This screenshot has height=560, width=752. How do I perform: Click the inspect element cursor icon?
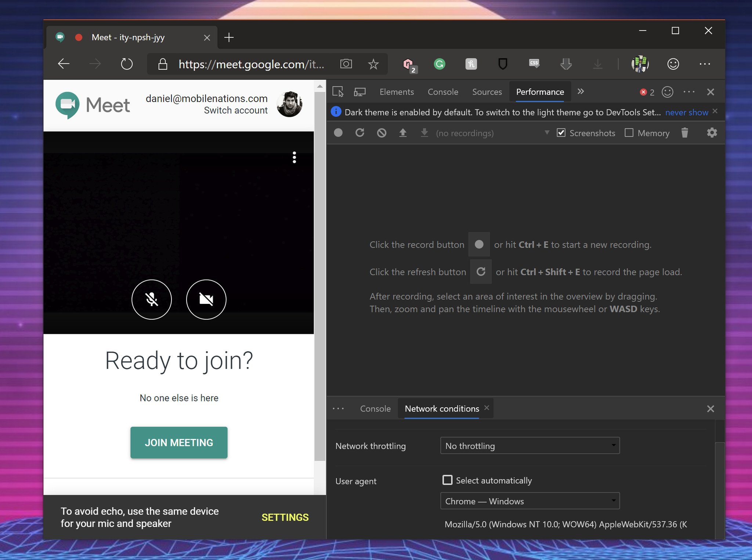(x=338, y=91)
